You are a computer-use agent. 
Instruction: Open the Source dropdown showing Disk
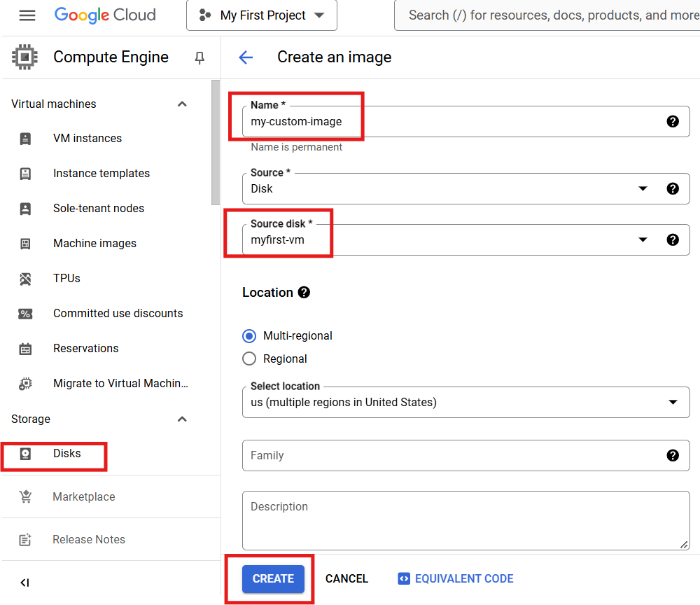(643, 188)
